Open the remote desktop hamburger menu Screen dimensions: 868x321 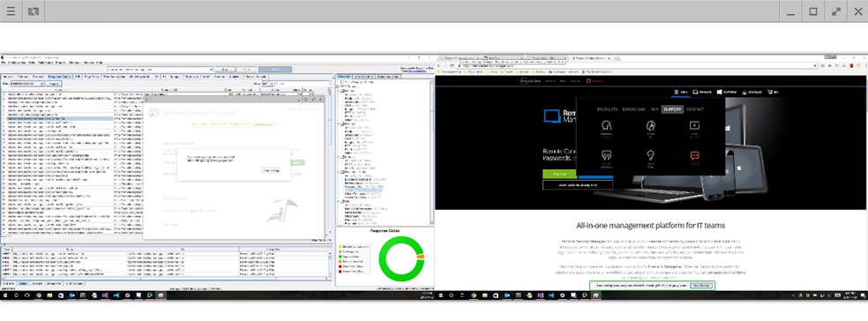click(11, 11)
